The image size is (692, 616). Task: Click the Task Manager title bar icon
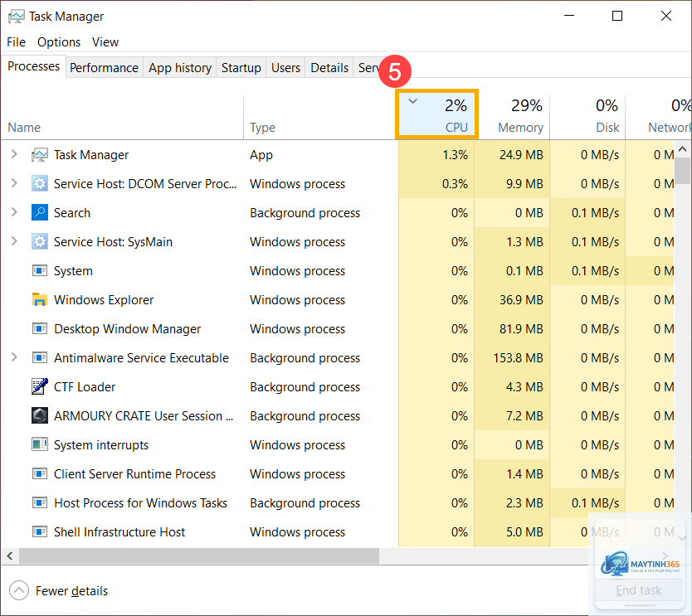(17, 17)
